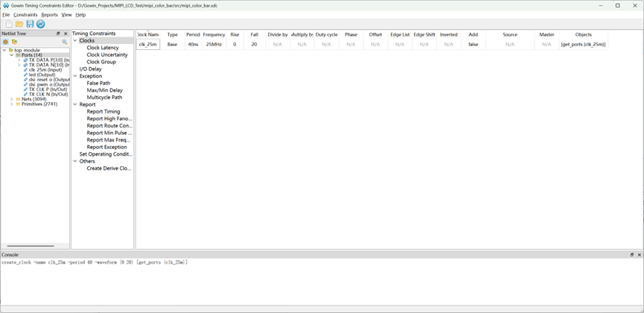Expand the TX_DATA_N[3:0] bus
Viewport: 644px width, 313px height.
[x=19, y=65]
